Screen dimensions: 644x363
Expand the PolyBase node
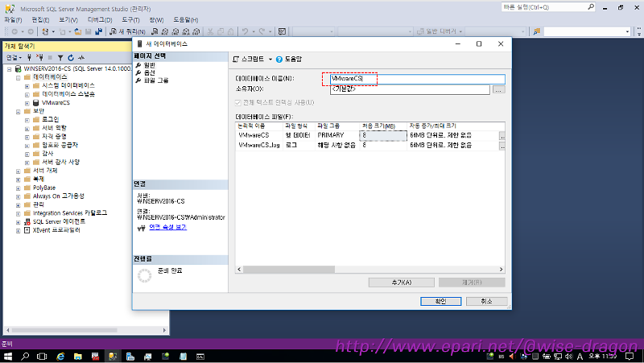pyautogui.click(x=18, y=188)
